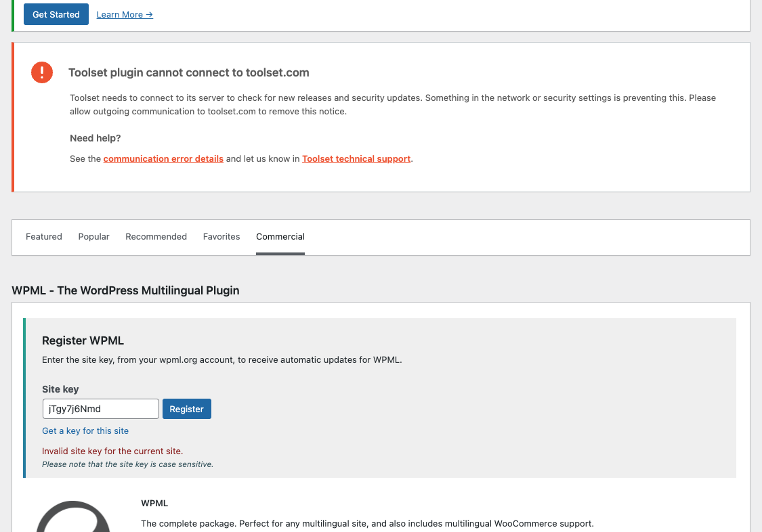Click the WPML Multilingual Plugin section title
Viewport: 762px width, 532px height.
coord(125,290)
